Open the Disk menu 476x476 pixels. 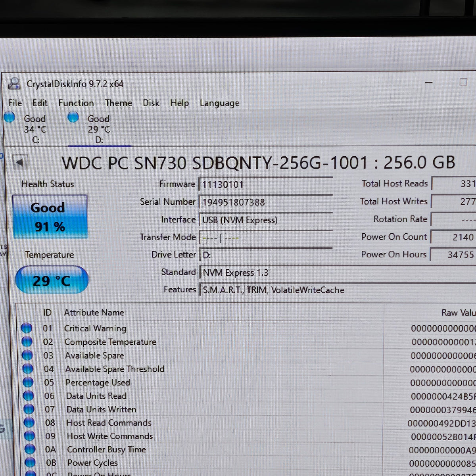(x=151, y=103)
